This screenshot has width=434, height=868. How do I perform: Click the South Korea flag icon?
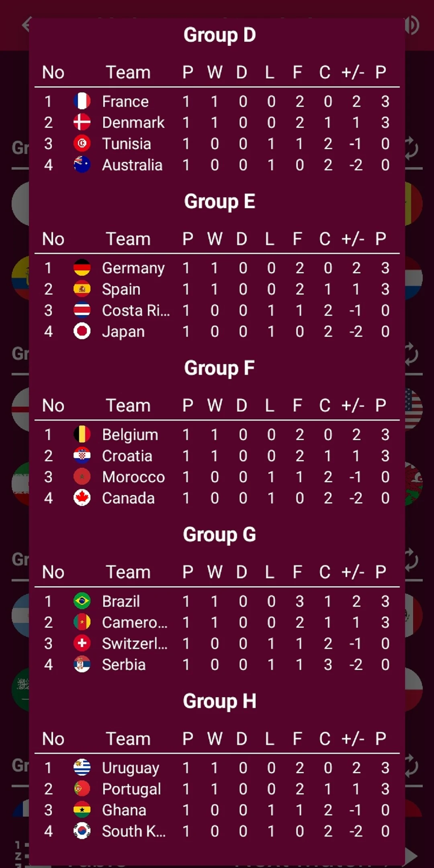click(x=82, y=831)
